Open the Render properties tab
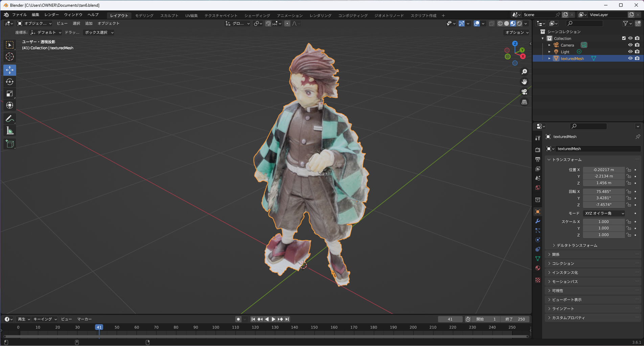The image size is (644, 346). coord(538,150)
